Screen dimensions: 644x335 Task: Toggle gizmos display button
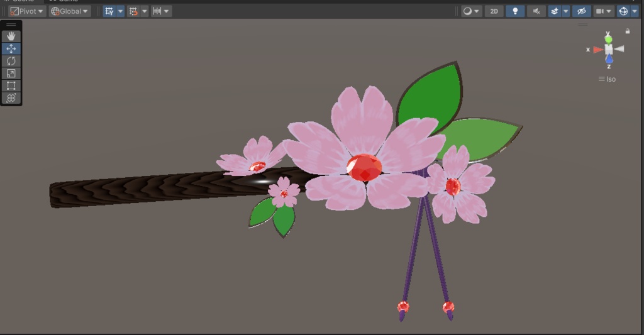[623, 11]
